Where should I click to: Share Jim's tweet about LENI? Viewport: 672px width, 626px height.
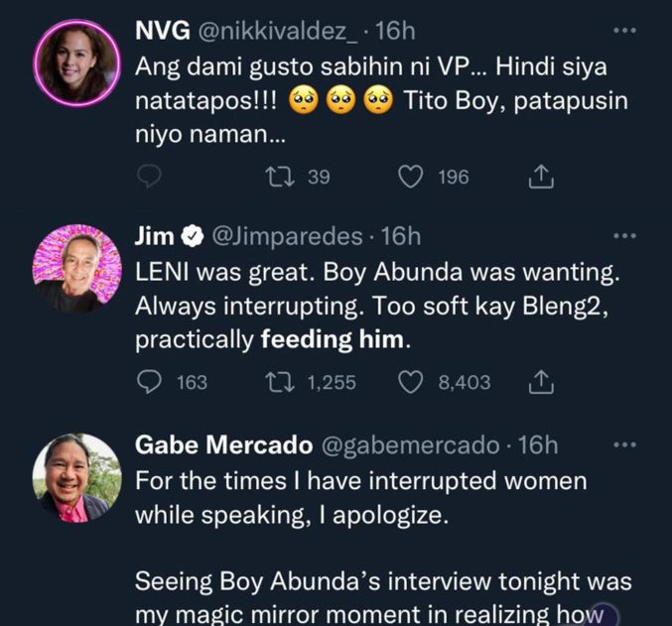click(540, 381)
